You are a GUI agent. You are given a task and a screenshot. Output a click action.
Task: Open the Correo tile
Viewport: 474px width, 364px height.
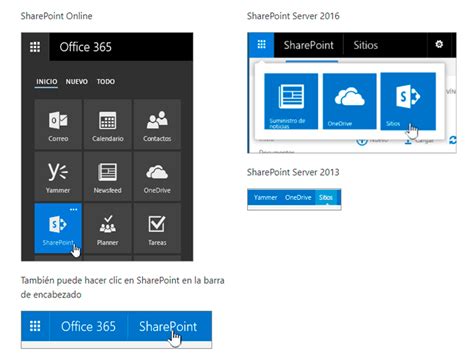[58, 124]
